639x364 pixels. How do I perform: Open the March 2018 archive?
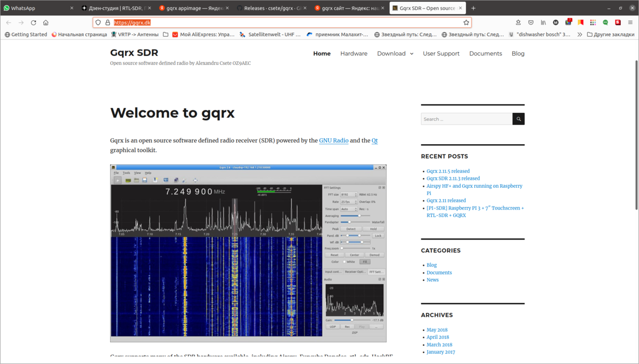click(x=439, y=345)
